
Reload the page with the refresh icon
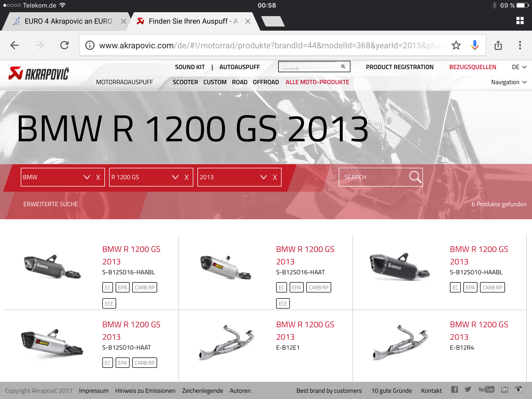coord(64,45)
